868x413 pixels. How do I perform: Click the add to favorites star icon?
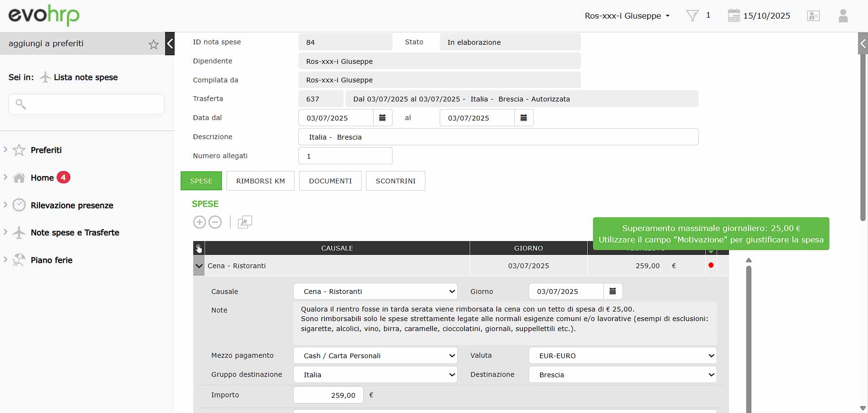(153, 44)
